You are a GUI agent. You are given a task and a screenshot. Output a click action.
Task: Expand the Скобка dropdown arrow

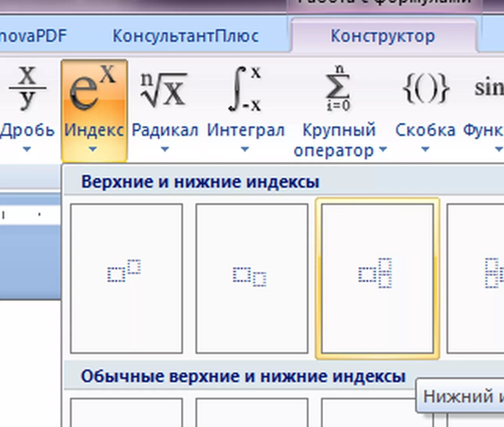tap(425, 149)
